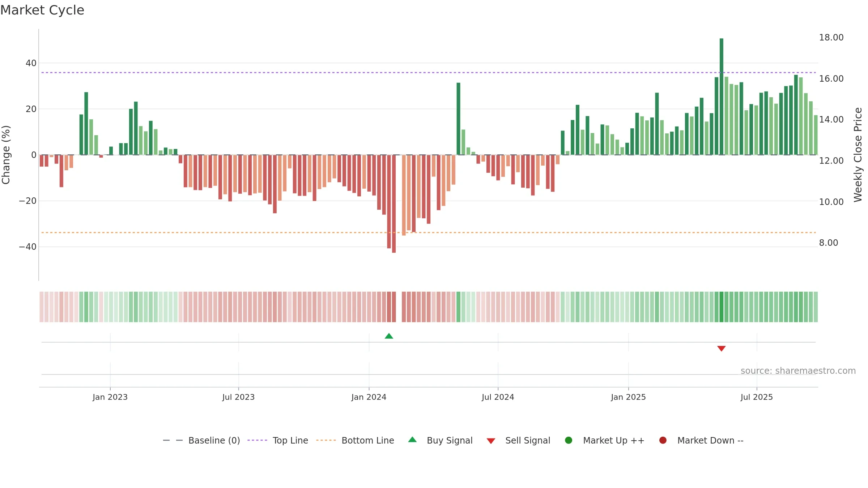Click the Market Cycle chart title

coord(42,10)
